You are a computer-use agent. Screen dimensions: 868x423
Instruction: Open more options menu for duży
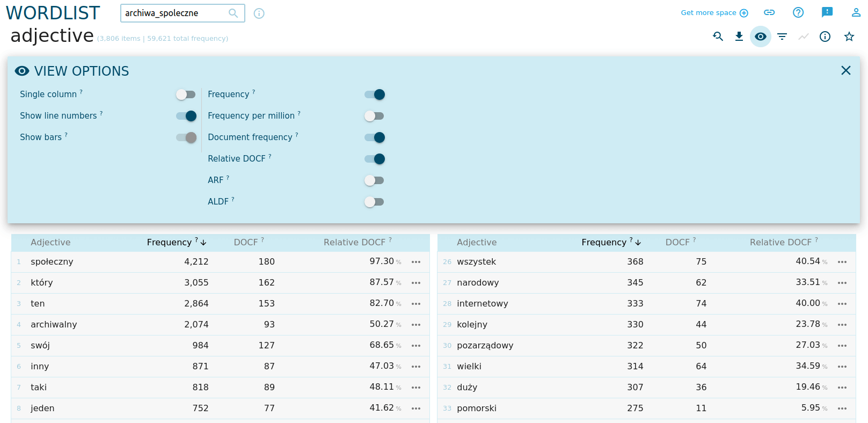842,388
